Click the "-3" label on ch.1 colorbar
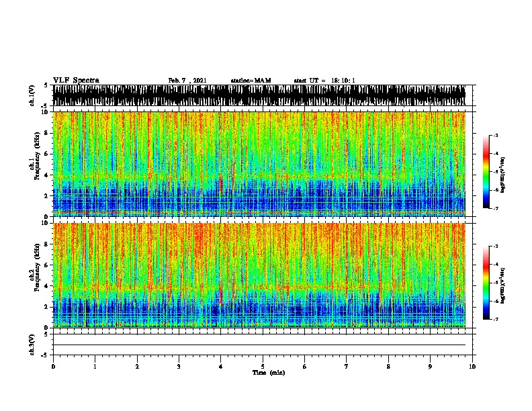 [496, 136]
